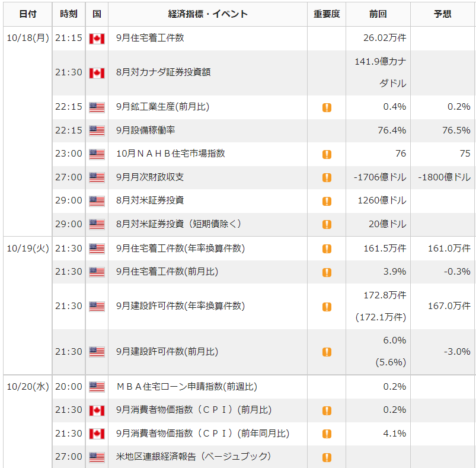This screenshot has width=476, height=468.
Task: Click forecast value -3.0%
Action: (457, 352)
